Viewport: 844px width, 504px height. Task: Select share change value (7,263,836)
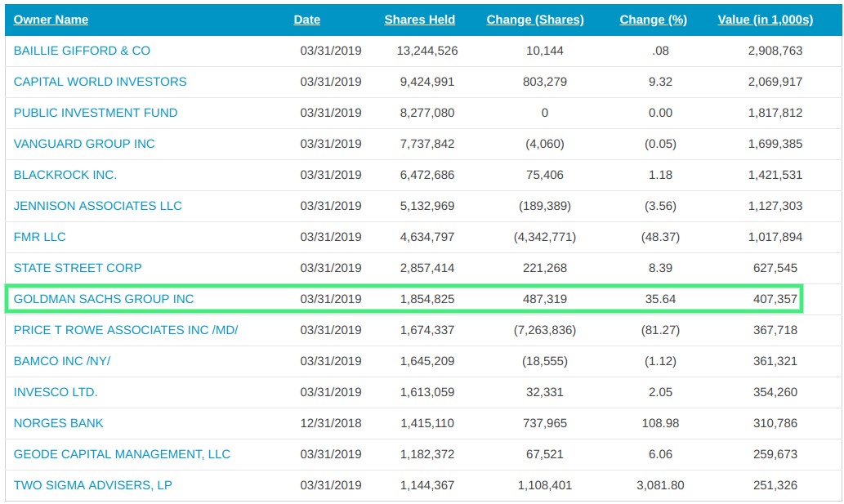[545, 330]
